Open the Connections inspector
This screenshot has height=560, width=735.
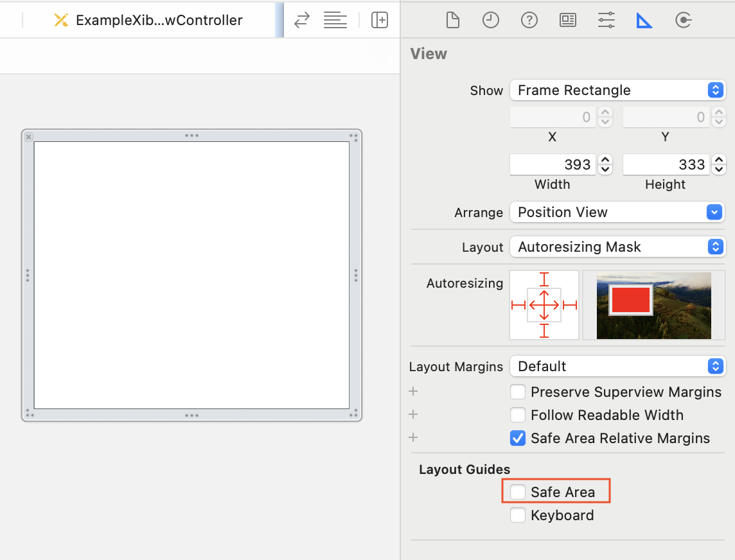point(683,21)
